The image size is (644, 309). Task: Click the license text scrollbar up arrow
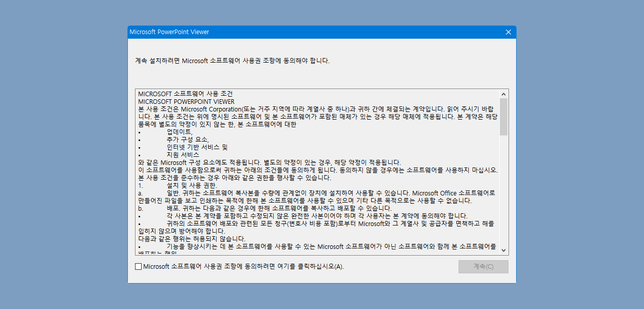[503, 94]
